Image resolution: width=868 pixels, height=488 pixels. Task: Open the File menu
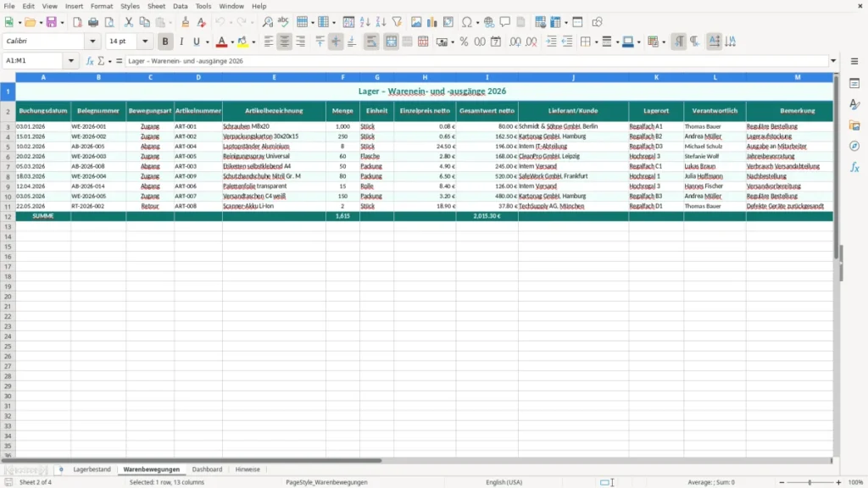tap(9, 6)
